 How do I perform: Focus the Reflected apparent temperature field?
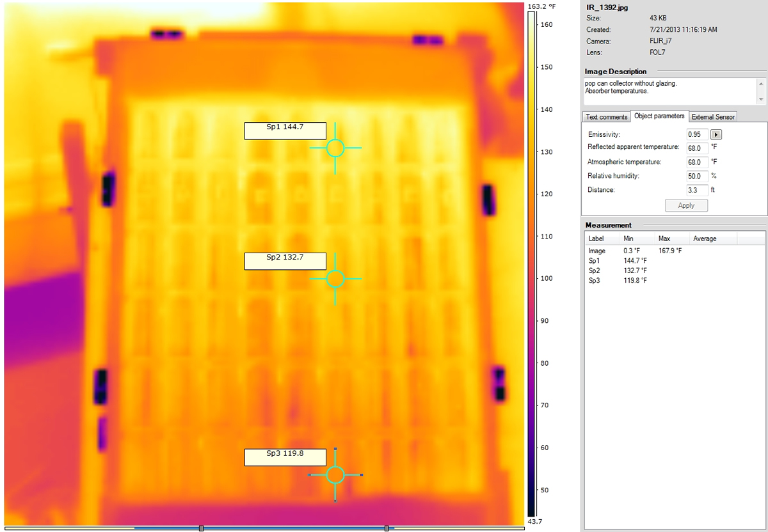[697, 148]
